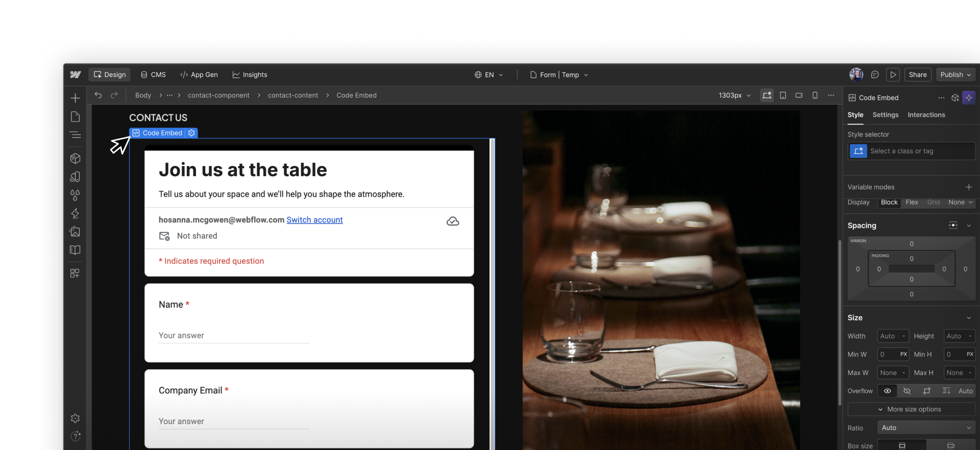Set overflow to clip
980x450 pixels.
pos(926,391)
